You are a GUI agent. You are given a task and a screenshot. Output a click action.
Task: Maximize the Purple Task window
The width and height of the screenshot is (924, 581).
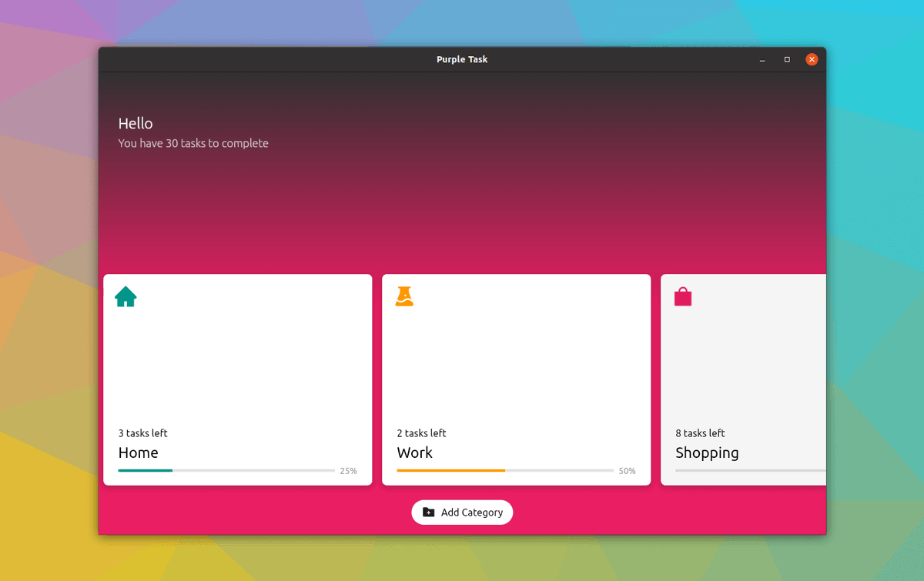coord(787,59)
